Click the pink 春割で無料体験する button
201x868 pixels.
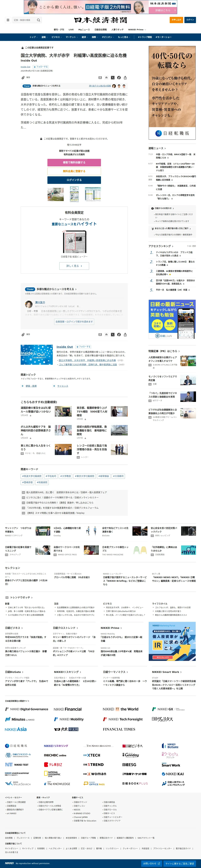(x=74, y=162)
